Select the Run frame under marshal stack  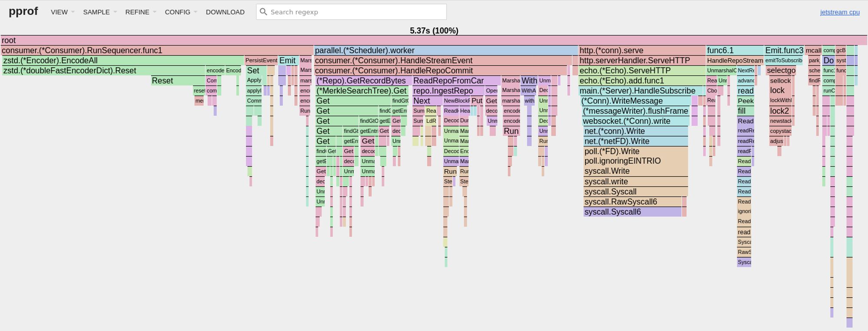click(511, 131)
